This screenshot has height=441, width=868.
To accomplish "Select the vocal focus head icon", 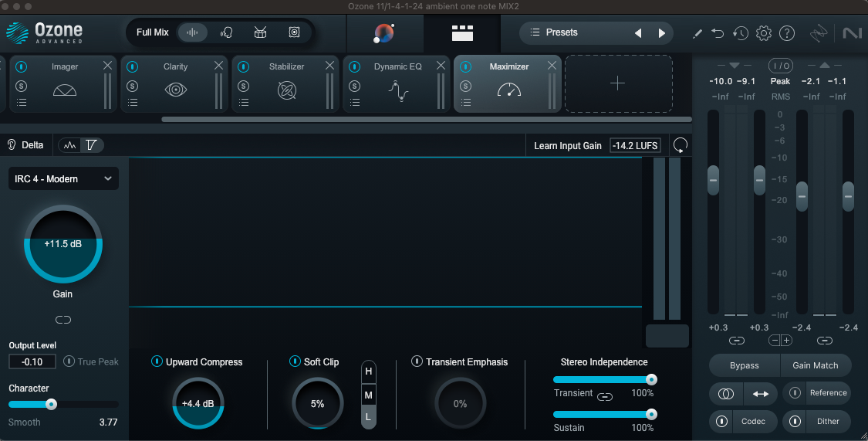I will click(x=227, y=32).
